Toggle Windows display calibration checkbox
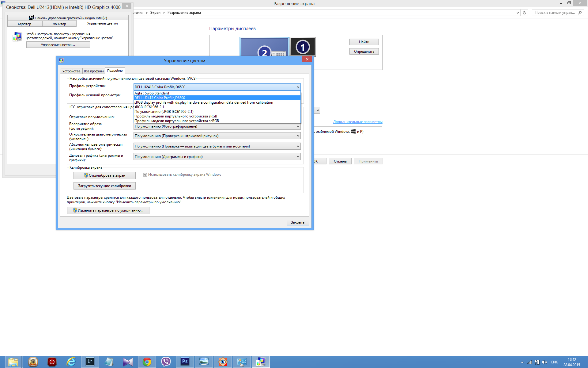This screenshot has width=588, height=368. [145, 174]
